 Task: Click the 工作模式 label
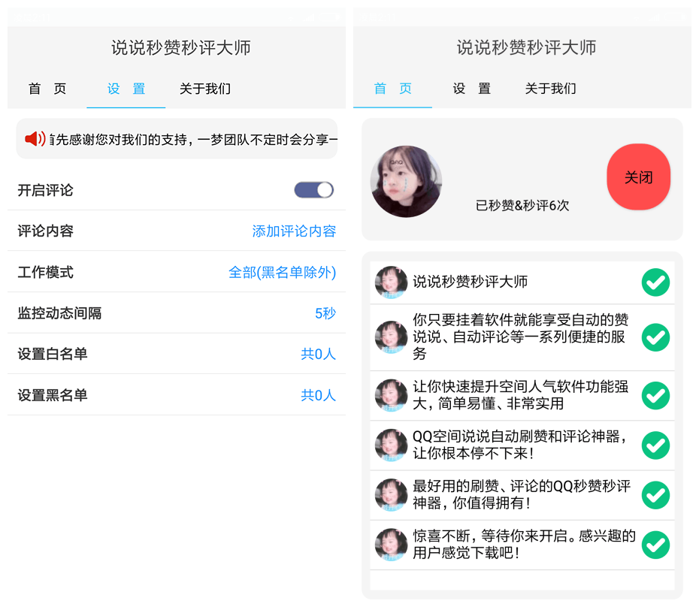(x=45, y=272)
